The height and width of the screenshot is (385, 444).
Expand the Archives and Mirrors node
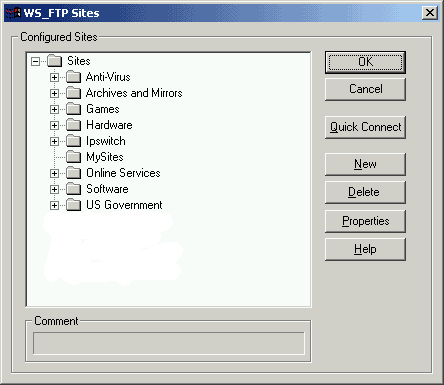coord(54,93)
